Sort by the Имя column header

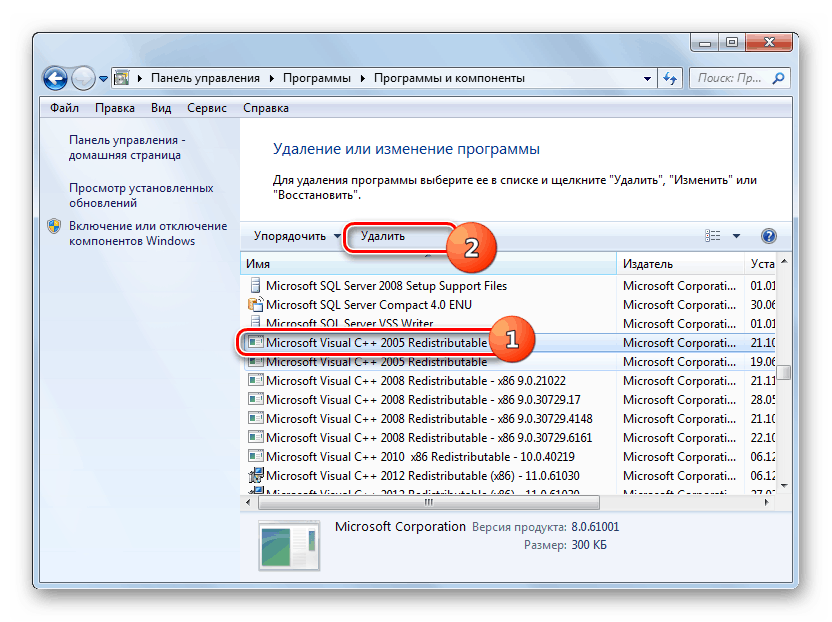tap(429, 264)
